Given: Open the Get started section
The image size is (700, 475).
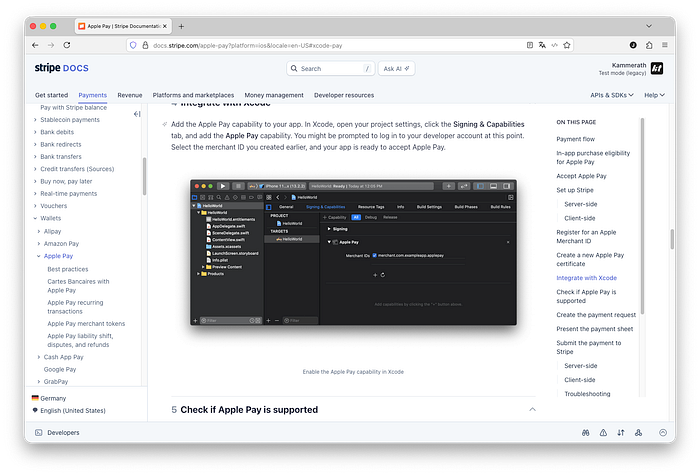Looking at the screenshot, I should [52, 95].
